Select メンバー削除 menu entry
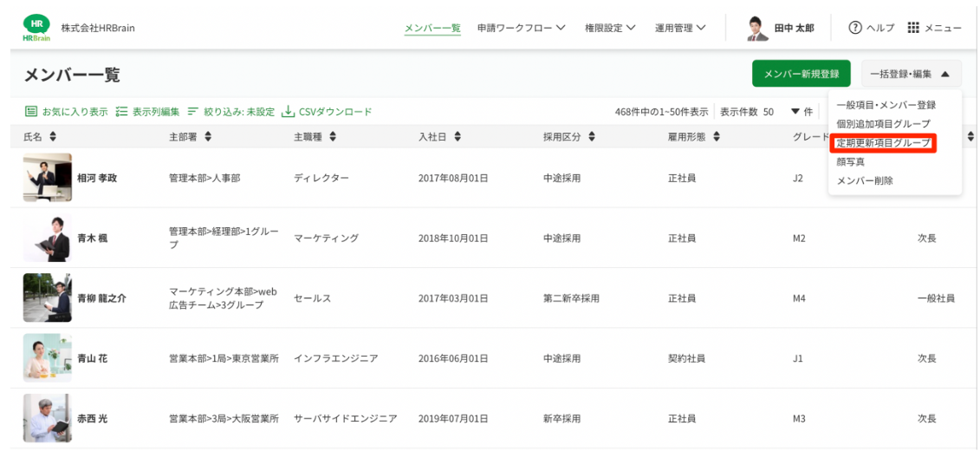980x458 pixels. [865, 180]
